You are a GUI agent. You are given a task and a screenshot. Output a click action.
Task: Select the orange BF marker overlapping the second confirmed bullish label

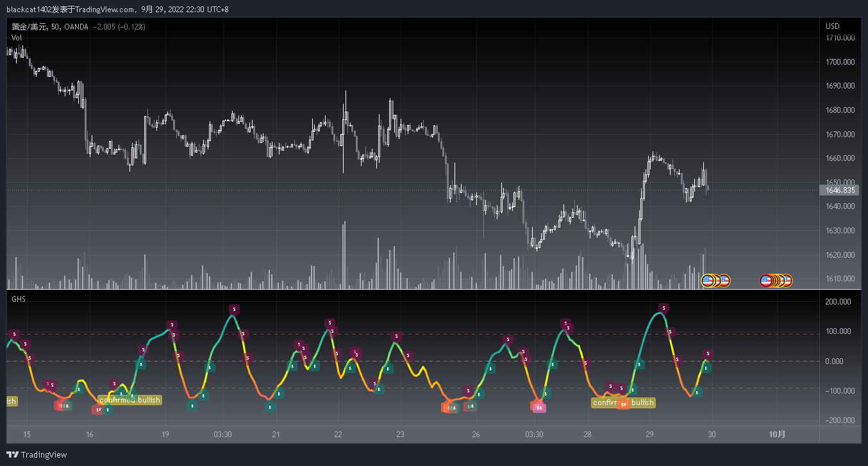[x=622, y=404]
